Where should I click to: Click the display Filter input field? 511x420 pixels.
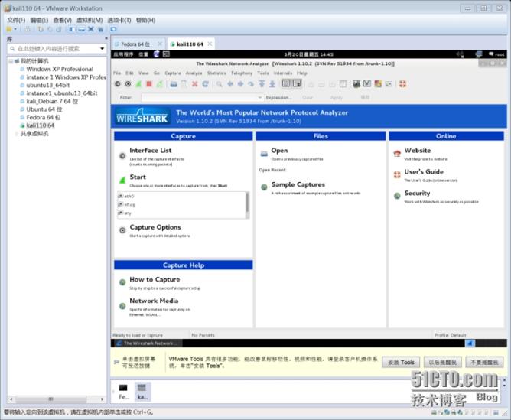point(200,97)
